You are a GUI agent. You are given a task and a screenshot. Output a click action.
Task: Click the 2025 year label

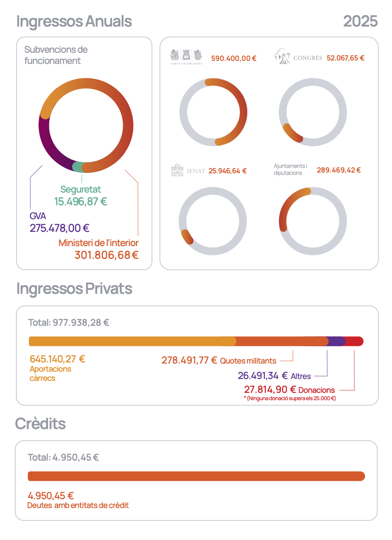[360, 21]
